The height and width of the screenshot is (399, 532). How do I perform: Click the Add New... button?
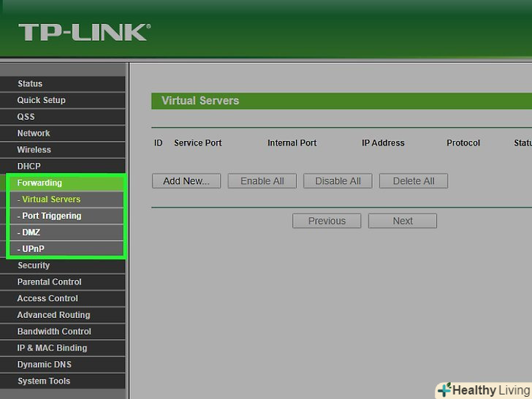(x=186, y=181)
